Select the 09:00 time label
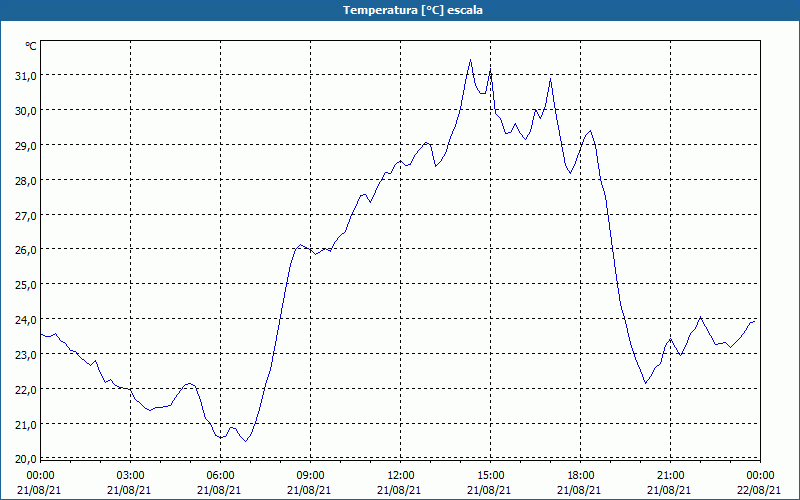Viewport: 800px width, 500px height. 310,476
